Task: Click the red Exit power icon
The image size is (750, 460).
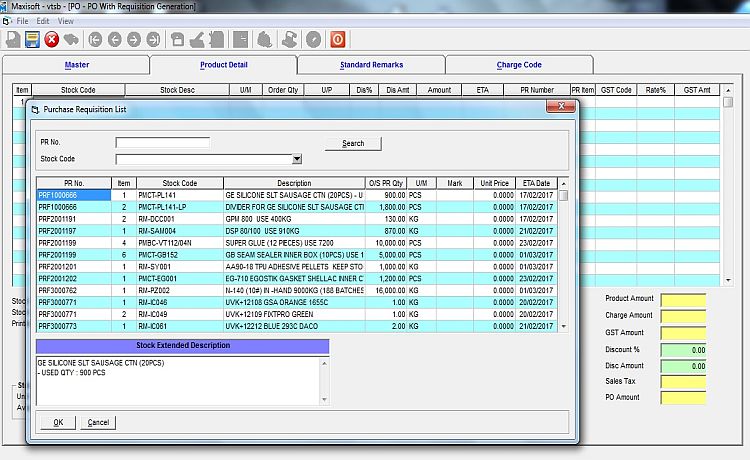Action: pyautogui.click(x=337, y=40)
